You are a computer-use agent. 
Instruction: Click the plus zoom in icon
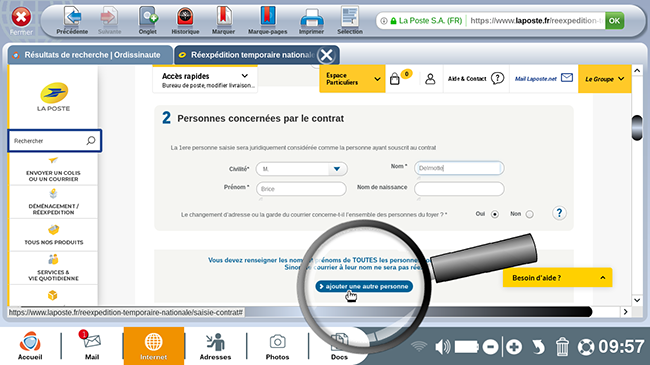[x=514, y=347]
